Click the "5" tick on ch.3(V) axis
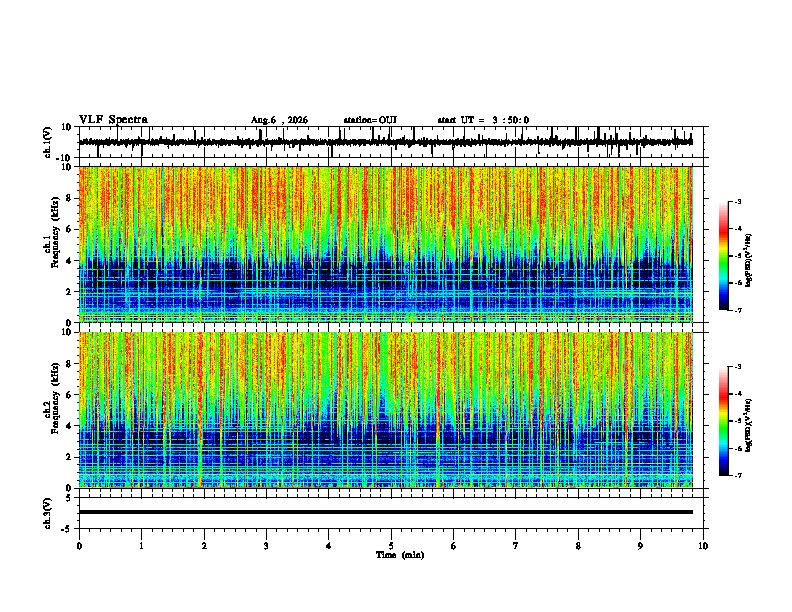 point(69,498)
